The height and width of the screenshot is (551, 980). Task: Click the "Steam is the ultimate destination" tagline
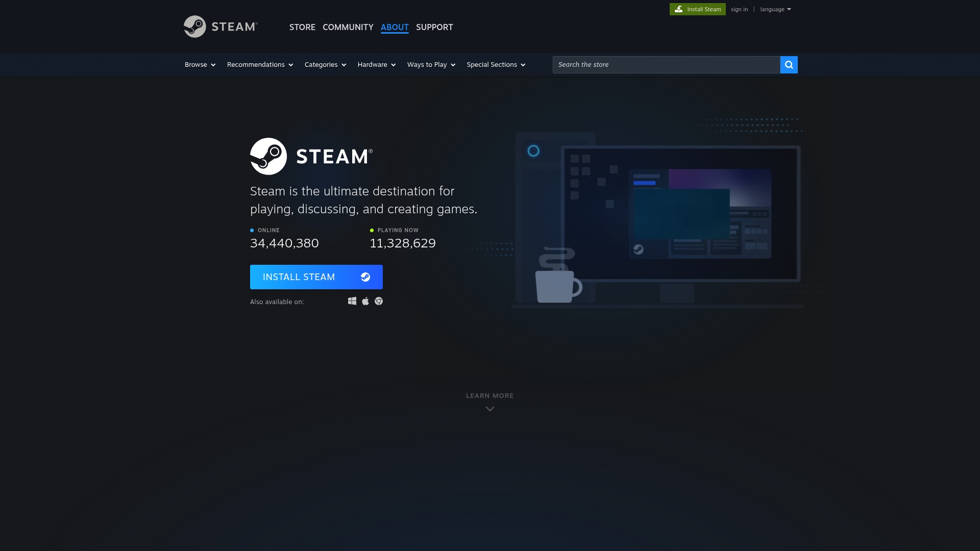click(x=363, y=200)
